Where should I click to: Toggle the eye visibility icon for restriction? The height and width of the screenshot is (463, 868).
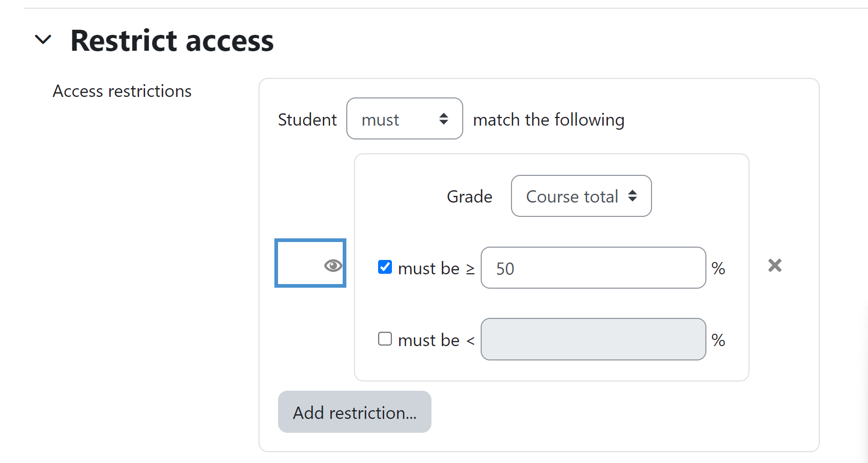333,265
